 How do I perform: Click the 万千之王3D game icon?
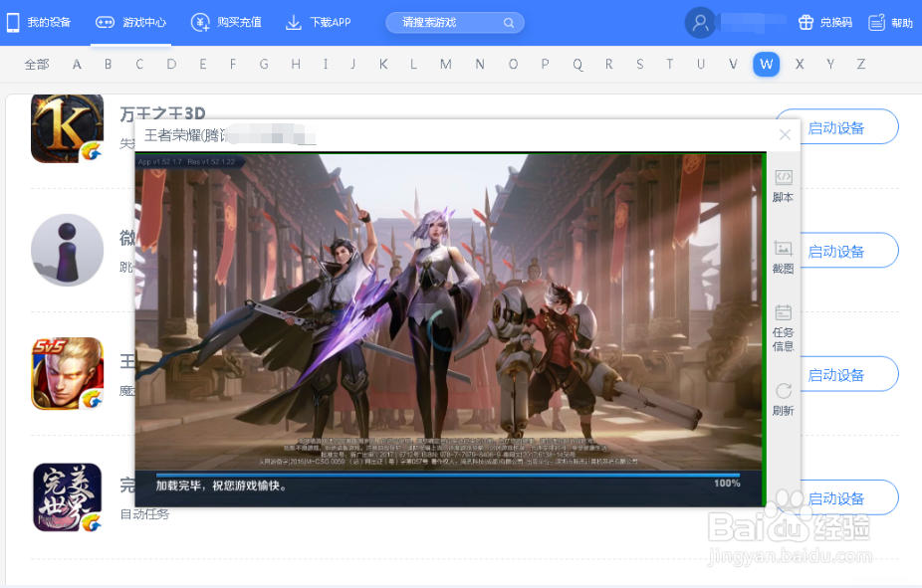67,127
